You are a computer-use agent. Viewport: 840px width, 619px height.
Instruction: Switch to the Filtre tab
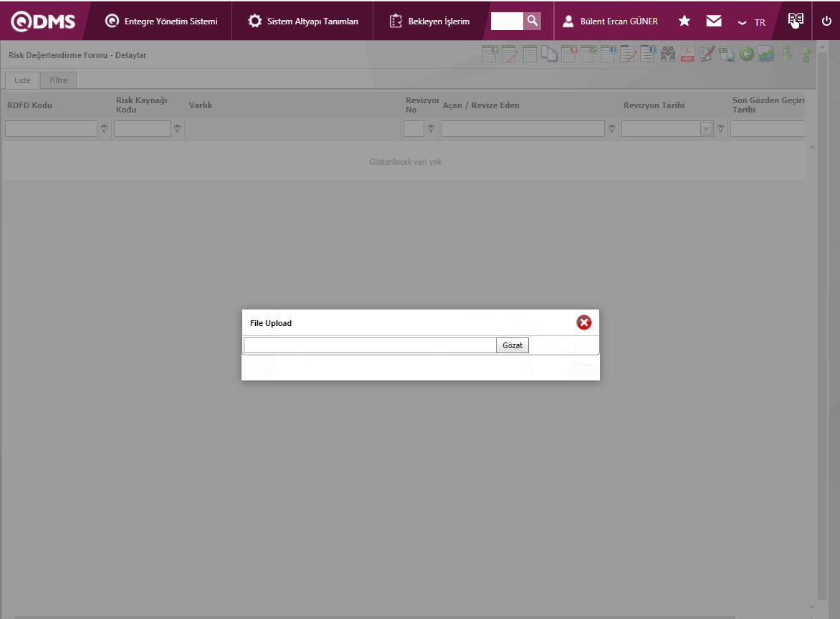58,80
